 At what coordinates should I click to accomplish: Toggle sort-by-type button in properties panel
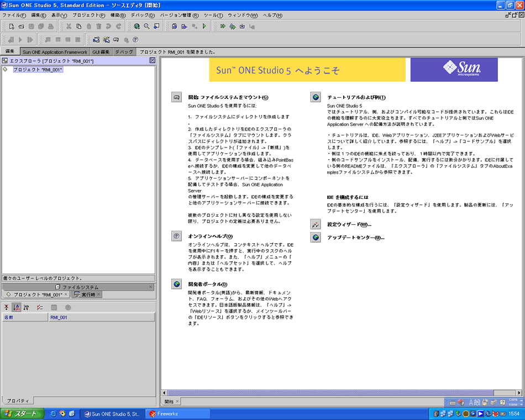point(26,307)
